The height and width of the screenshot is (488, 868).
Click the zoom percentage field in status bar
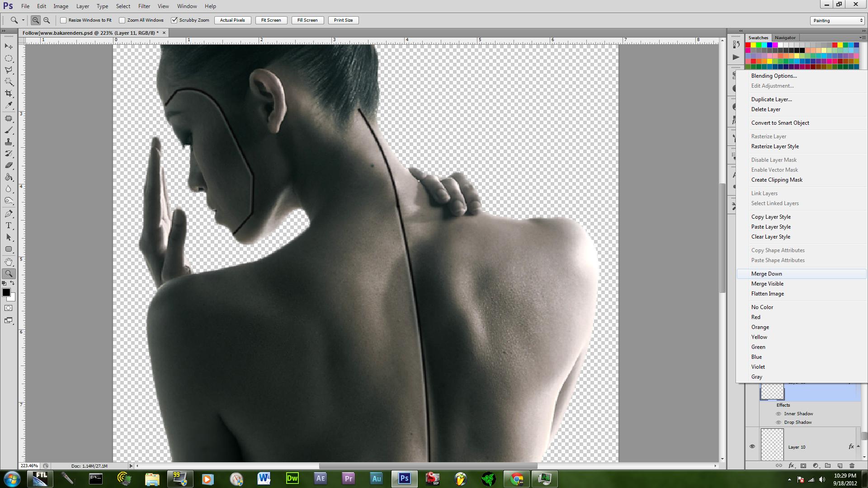click(30, 466)
